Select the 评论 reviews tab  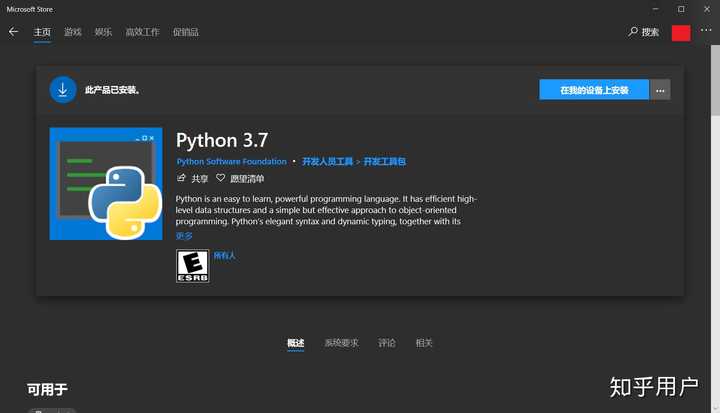point(387,343)
